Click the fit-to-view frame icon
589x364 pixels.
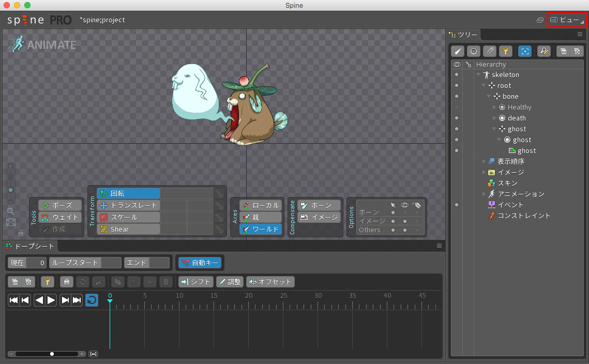(x=10, y=222)
